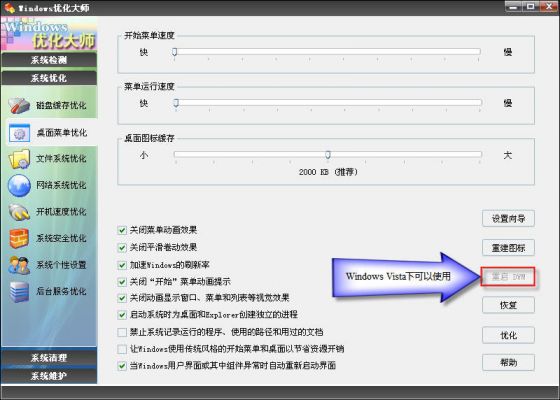Uncheck 关闭菜单动画效果 checkbox
Viewport: 560px width, 400px height.
point(122,230)
